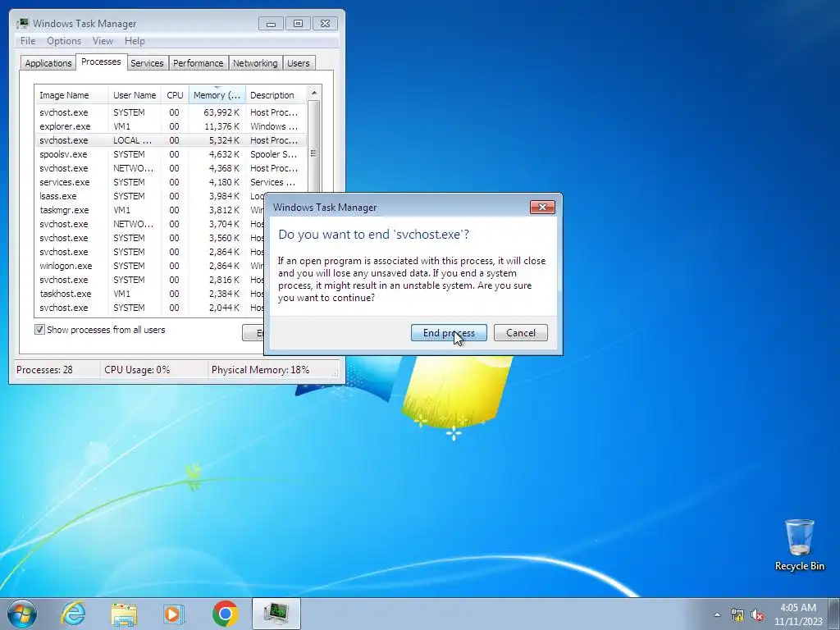Open Windows Media Player from taskbar
This screenshot has width=840, height=630.
point(174,614)
